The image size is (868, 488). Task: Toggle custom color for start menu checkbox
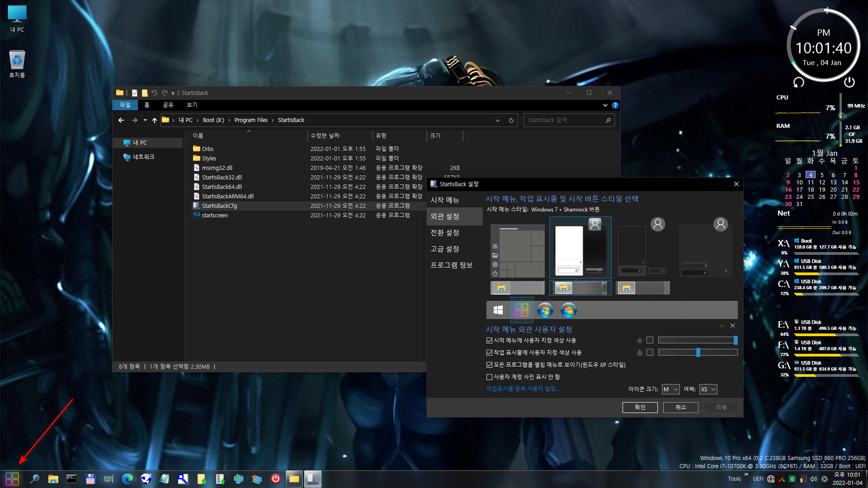coord(489,340)
